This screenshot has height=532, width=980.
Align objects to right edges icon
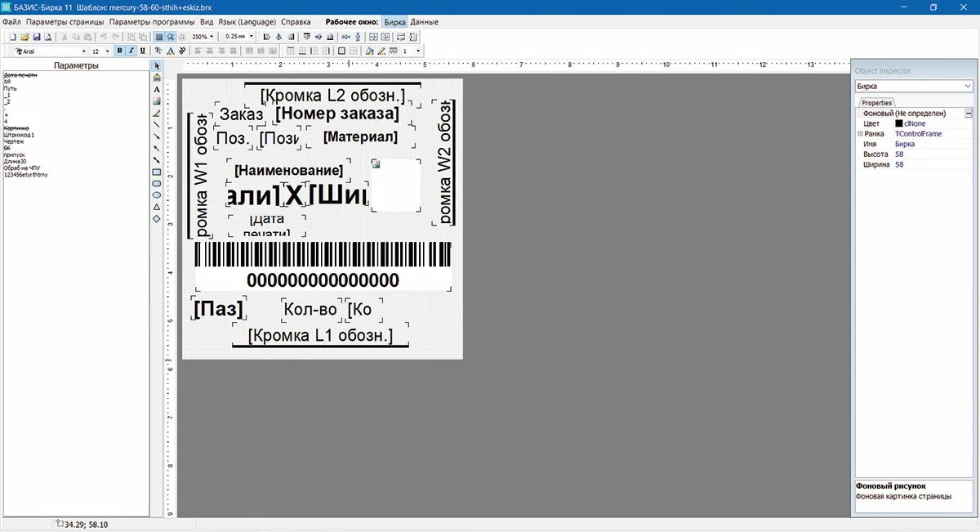(x=291, y=37)
